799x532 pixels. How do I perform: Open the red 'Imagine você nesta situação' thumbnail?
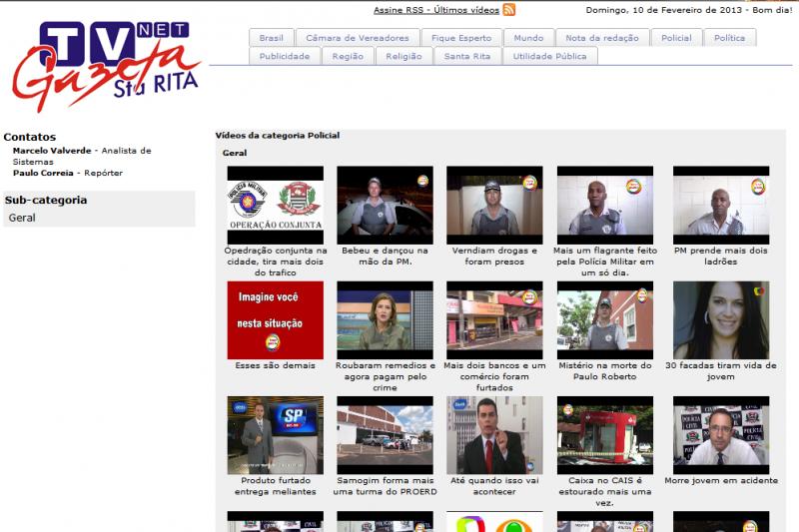pos(275,319)
